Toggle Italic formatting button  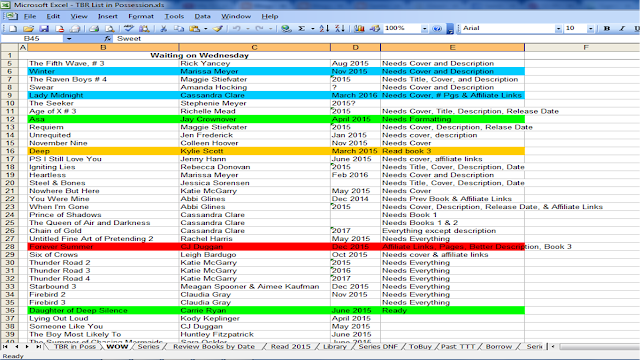[x=622, y=29]
